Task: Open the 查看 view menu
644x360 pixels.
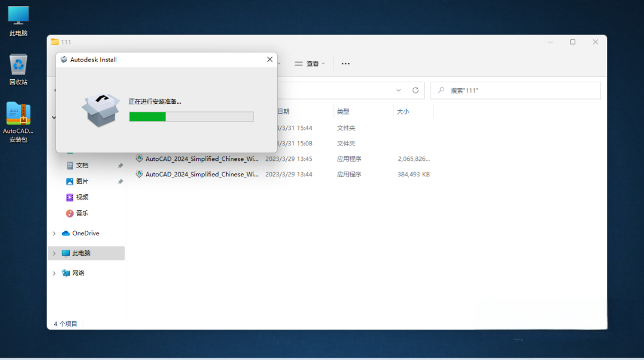Action: point(309,64)
